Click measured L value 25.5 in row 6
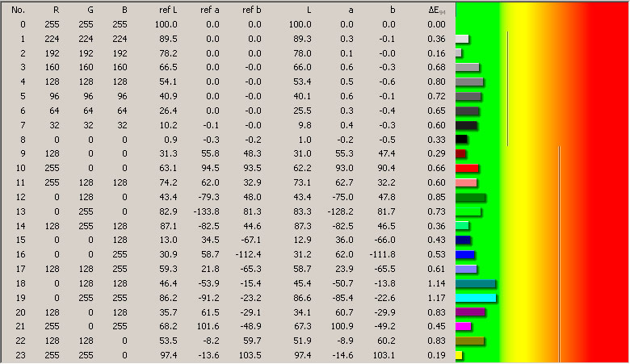This screenshot has height=364, width=630. pyautogui.click(x=303, y=111)
